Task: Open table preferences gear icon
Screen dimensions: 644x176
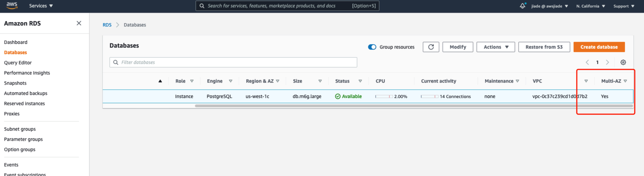Action: pos(623,62)
